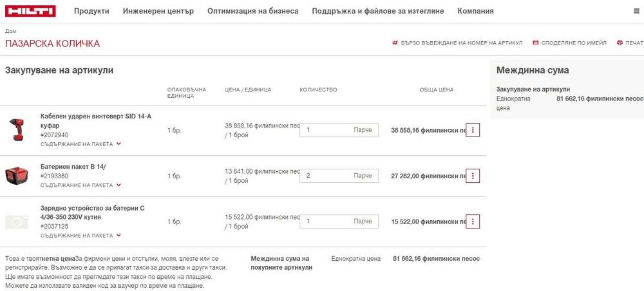Click quantity field for battery pack B 14
The height and width of the screenshot is (291, 644).
coord(339,176)
